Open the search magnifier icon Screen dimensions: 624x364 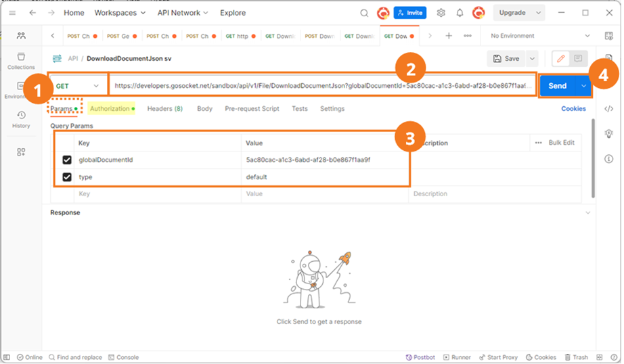pos(363,13)
